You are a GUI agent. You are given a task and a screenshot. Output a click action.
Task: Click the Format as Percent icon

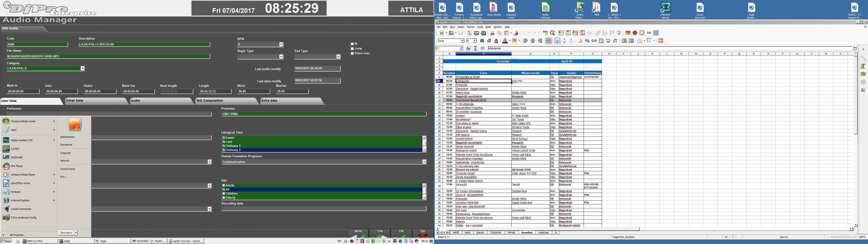coord(587,41)
